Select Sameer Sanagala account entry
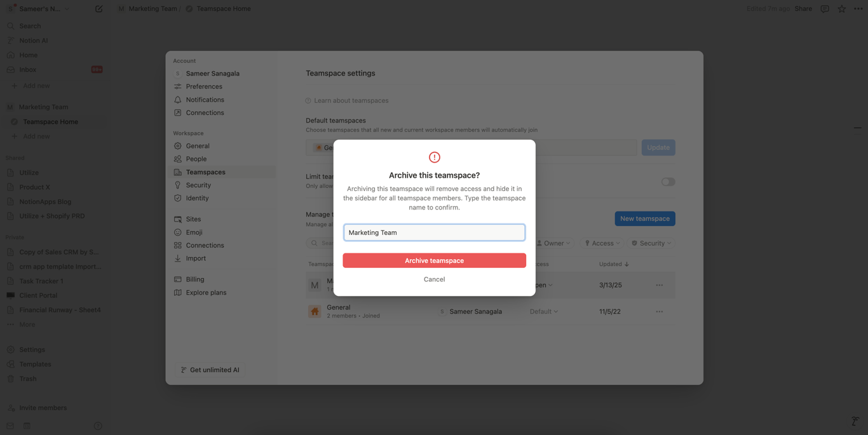This screenshot has height=435, width=868. pyautogui.click(x=224, y=74)
